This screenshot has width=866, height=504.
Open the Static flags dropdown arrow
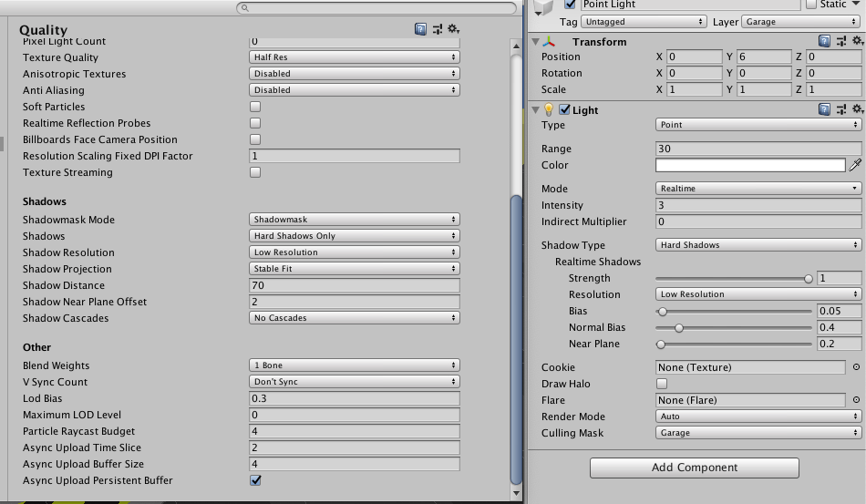pos(855,4)
